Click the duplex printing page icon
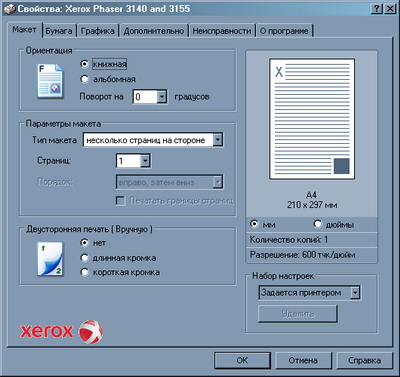Screen dimensions: 400x377 pyautogui.click(x=50, y=259)
